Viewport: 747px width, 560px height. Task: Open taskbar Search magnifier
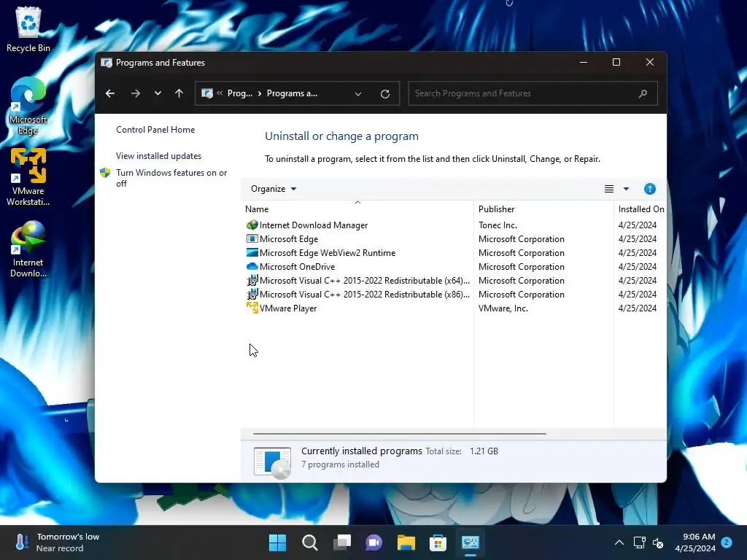(309, 542)
